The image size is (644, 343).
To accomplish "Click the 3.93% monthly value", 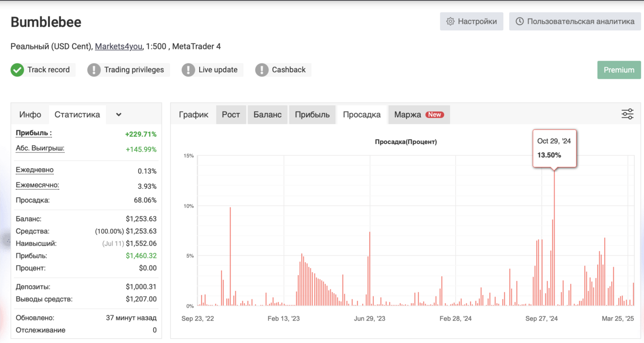I will click(x=147, y=186).
